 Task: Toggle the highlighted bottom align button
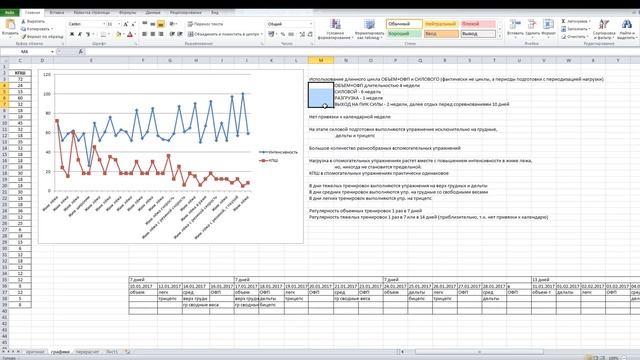tap(161, 24)
